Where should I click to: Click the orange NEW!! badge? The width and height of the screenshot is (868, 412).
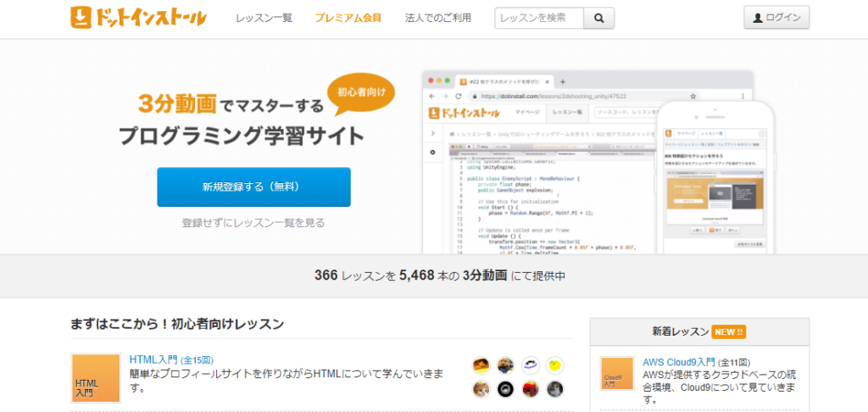tap(729, 331)
